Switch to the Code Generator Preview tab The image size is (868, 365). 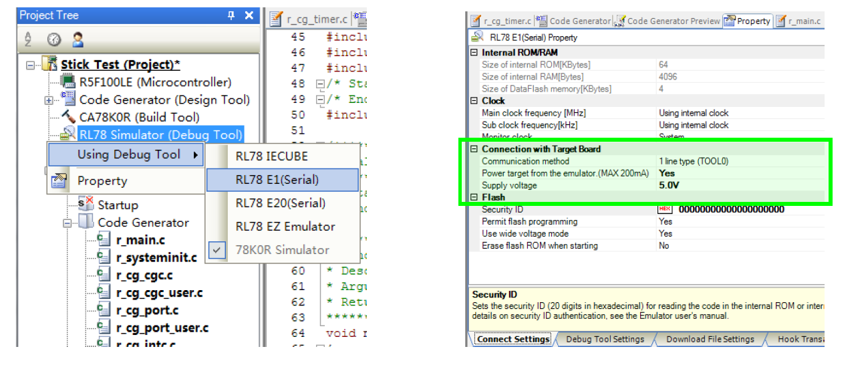668,21
